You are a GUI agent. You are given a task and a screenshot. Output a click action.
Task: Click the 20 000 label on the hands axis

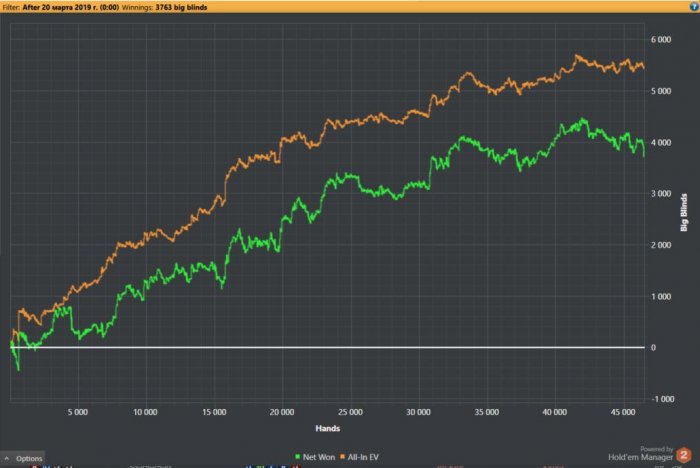click(282, 412)
